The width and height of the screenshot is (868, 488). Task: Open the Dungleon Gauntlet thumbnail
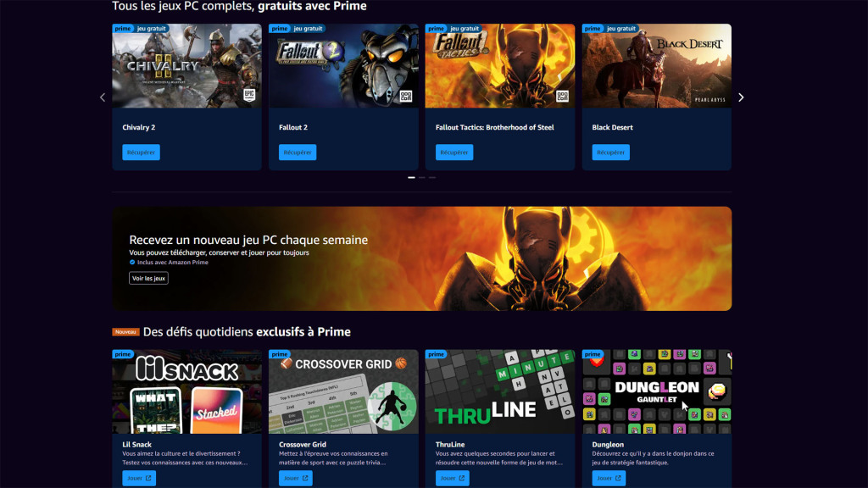(x=657, y=391)
